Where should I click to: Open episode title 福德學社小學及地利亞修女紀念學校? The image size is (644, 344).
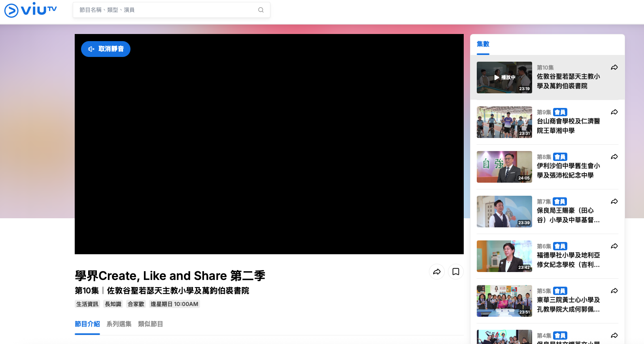pyautogui.click(x=568, y=260)
